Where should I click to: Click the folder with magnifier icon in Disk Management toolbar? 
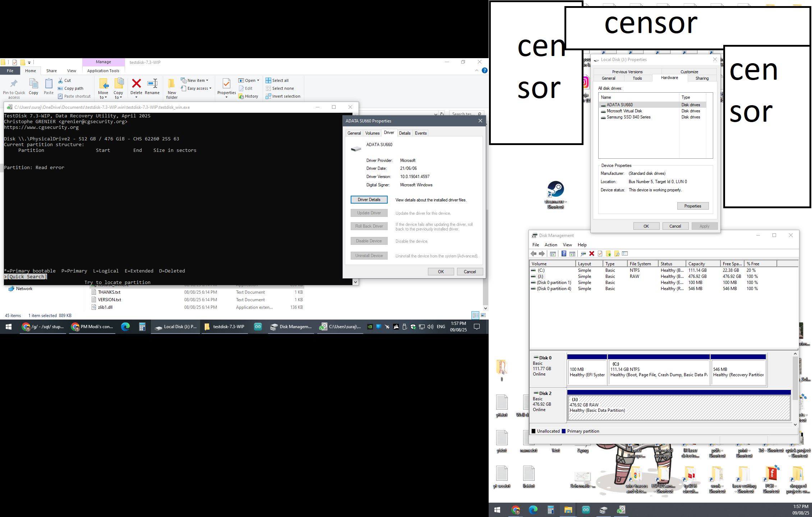[x=617, y=254]
